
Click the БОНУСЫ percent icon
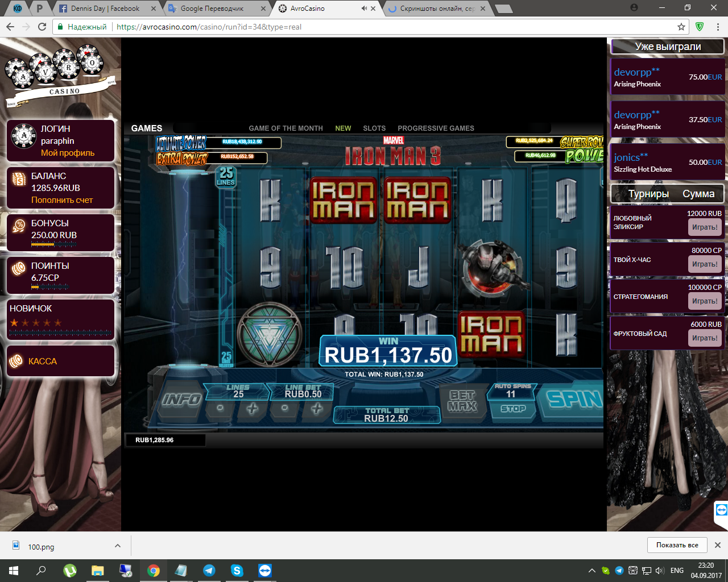click(19, 226)
